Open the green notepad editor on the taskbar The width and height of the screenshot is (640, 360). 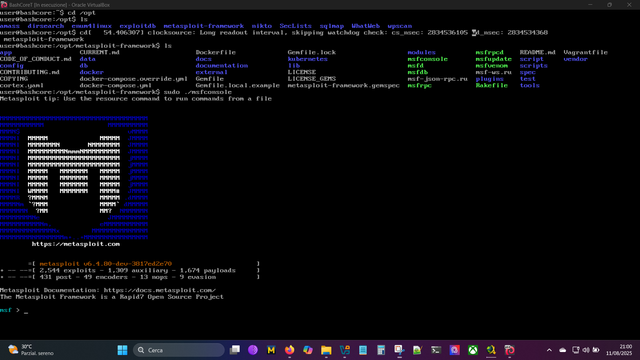point(418,350)
